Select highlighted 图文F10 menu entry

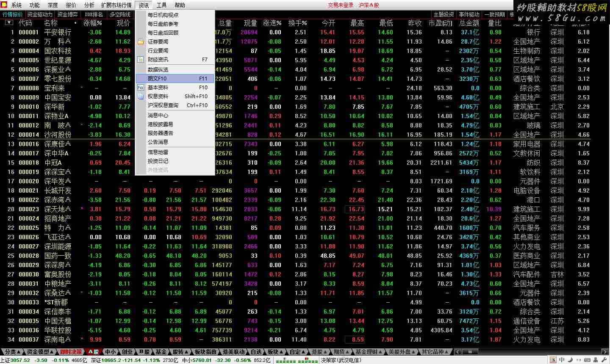[175, 78]
